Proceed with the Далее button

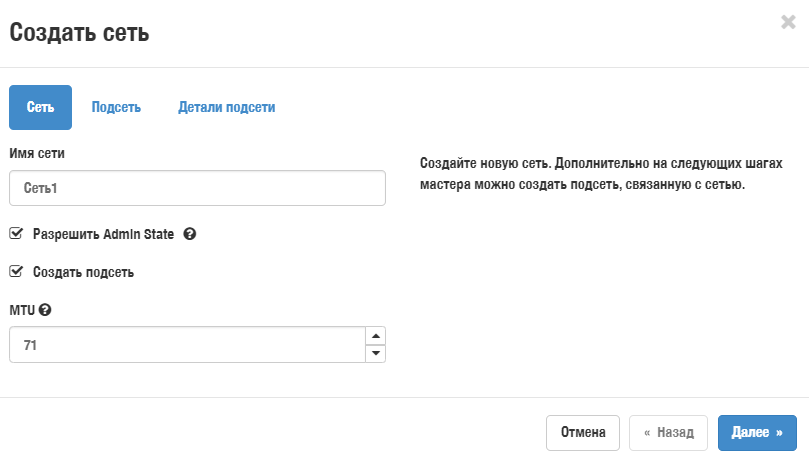(756, 433)
